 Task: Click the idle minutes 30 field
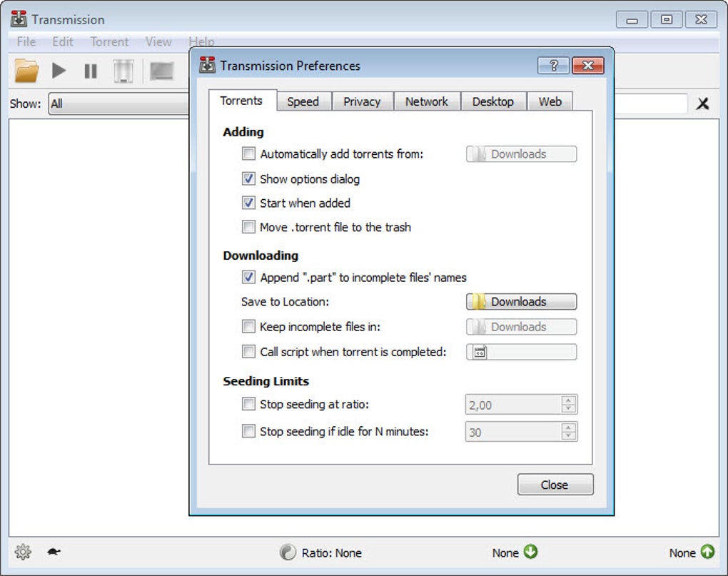pyautogui.click(x=513, y=432)
